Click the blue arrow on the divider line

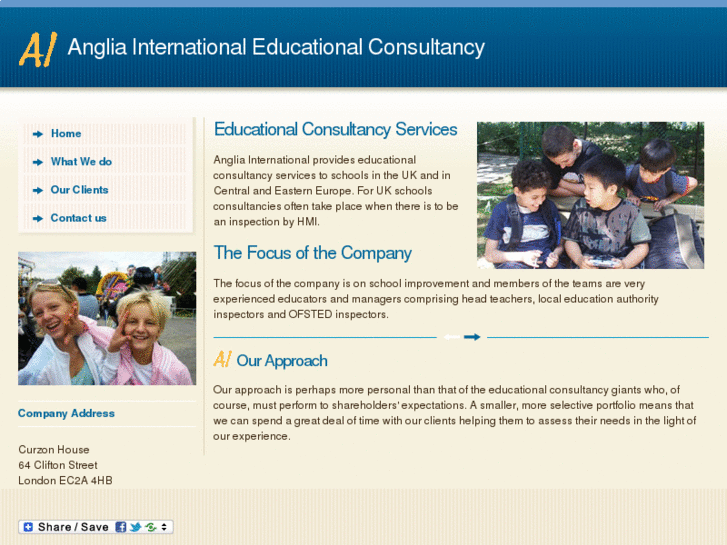click(472, 337)
